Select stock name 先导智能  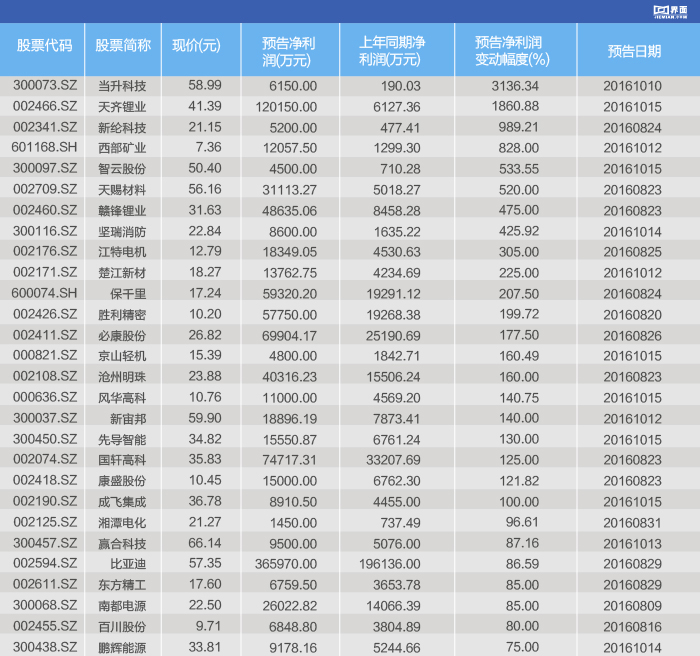point(122,440)
